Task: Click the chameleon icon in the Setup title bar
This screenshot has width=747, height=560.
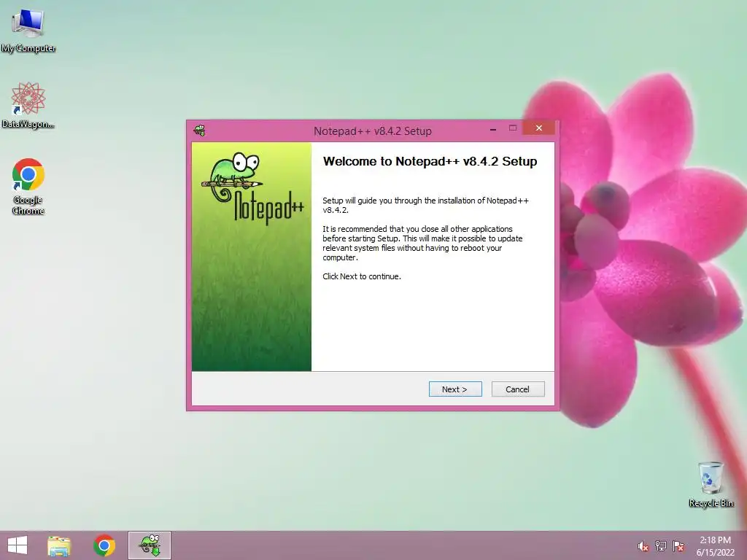Action: coord(200,131)
